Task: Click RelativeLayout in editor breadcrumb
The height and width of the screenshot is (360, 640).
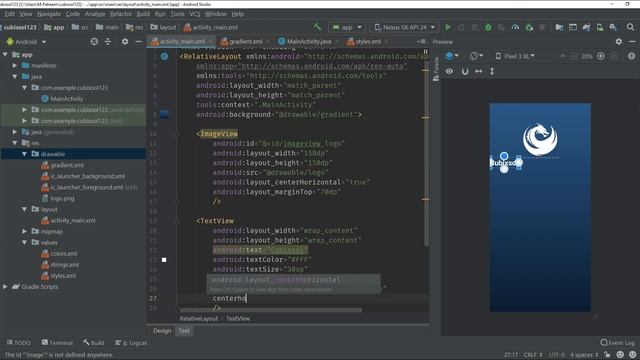Action: 199,319
